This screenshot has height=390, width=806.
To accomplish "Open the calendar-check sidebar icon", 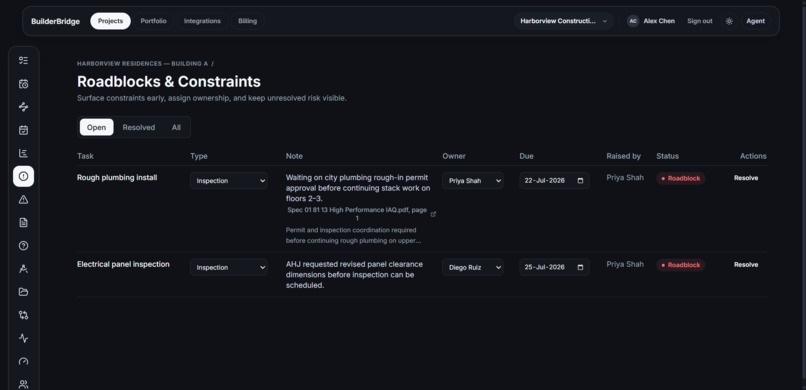I will [23, 130].
